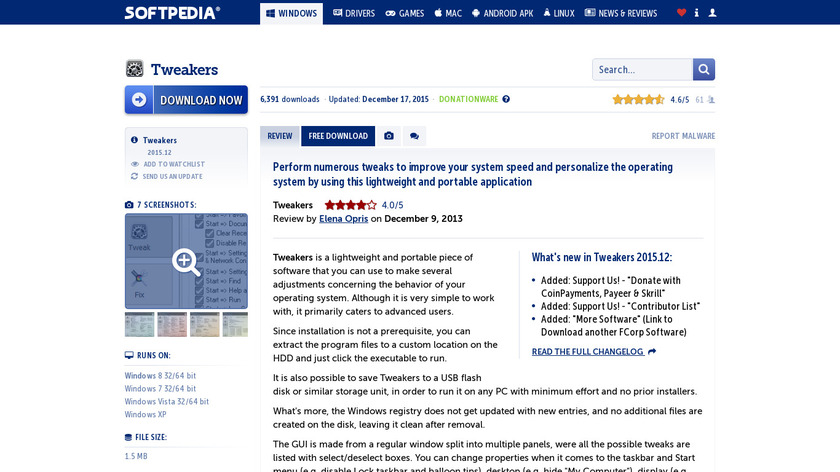The width and height of the screenshot is (840, 472).
Task: Click Report Malware link
Action: [683, 136]
